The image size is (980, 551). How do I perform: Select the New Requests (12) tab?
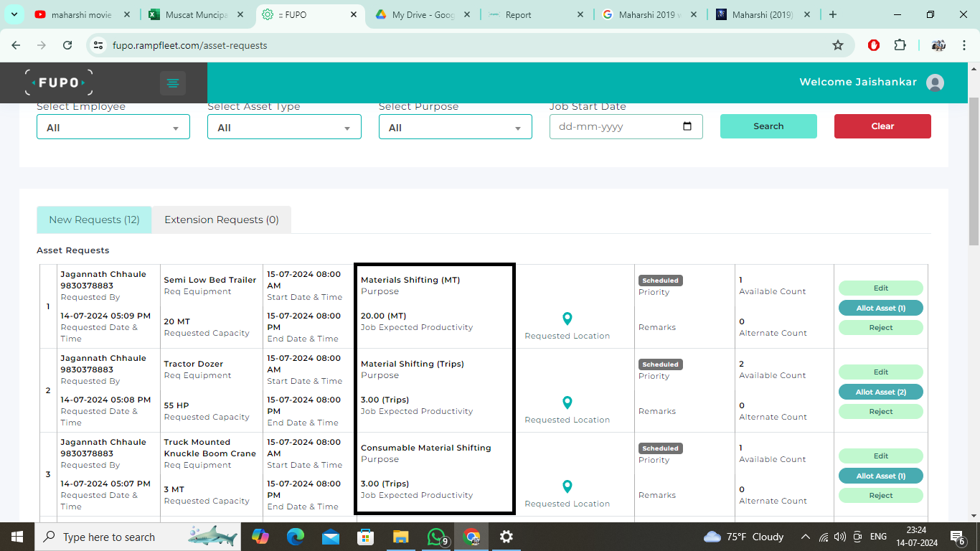[x=94, y=220]
